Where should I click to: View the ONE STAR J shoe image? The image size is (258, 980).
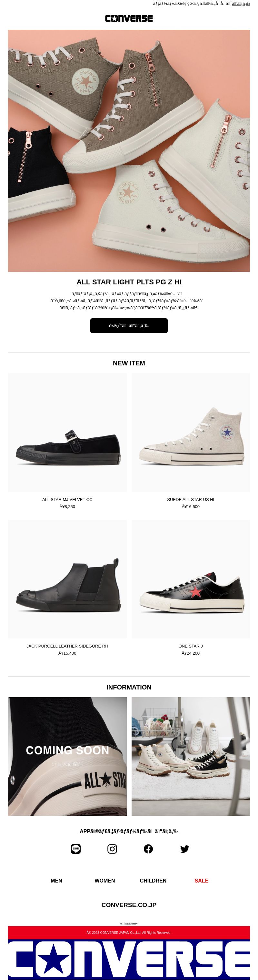coord(191,579)
